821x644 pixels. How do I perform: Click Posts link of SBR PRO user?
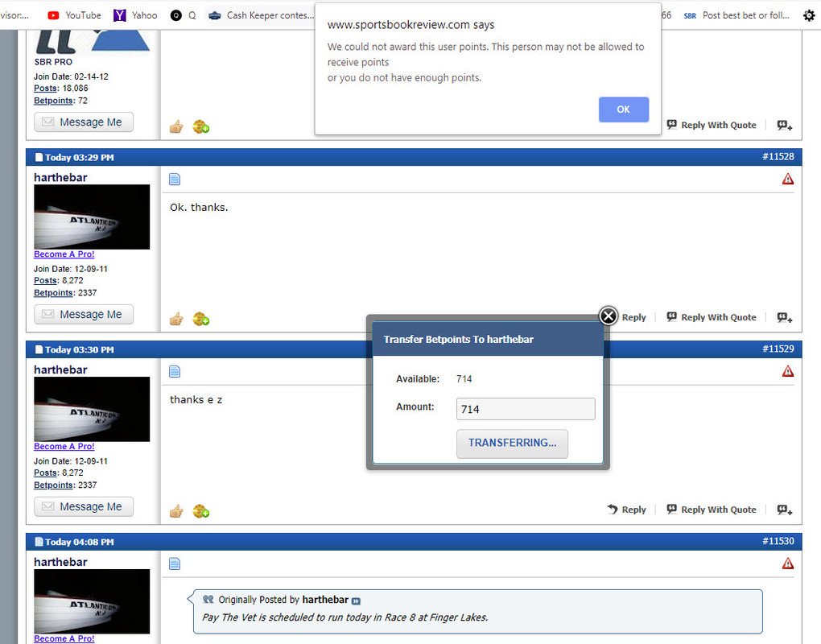(46, 88)
